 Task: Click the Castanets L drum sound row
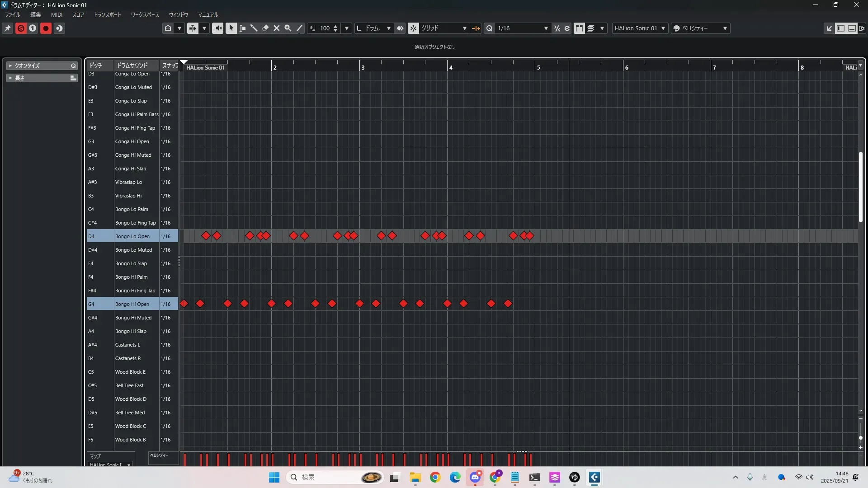[x=128, y=345]
